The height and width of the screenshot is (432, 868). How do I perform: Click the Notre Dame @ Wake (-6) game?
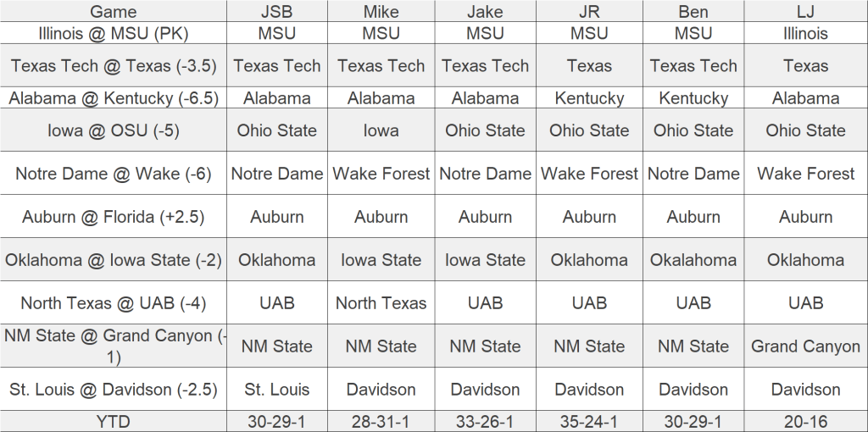tap(113, 174)
